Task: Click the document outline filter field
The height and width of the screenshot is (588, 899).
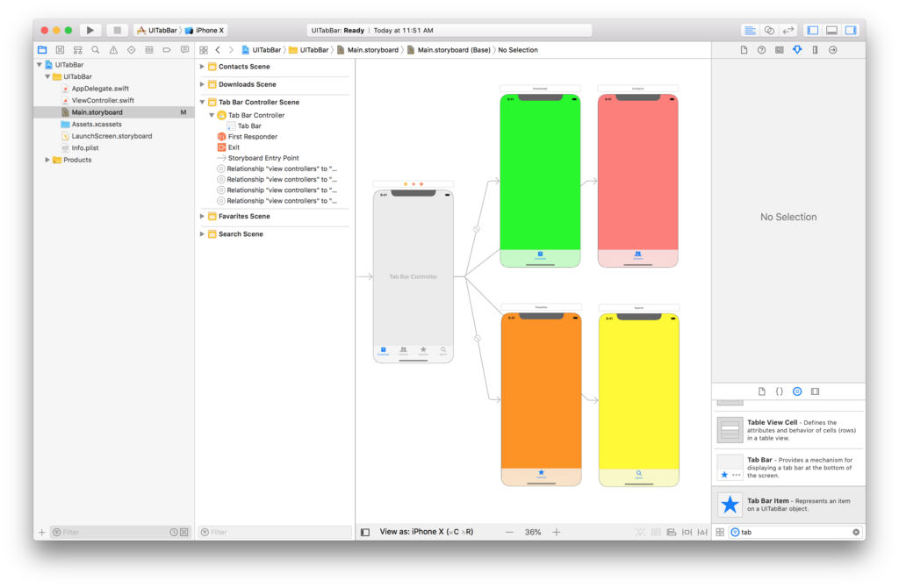Action: point(275,533)
